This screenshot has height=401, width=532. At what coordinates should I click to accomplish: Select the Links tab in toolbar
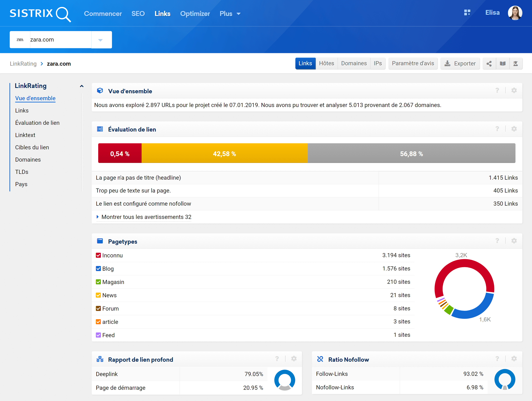coord(305,63)
